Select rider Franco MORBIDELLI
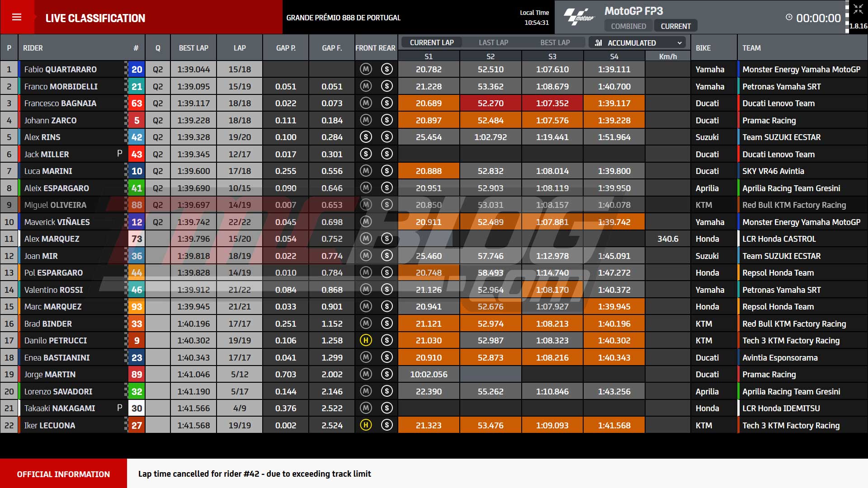 click(61, 86)
